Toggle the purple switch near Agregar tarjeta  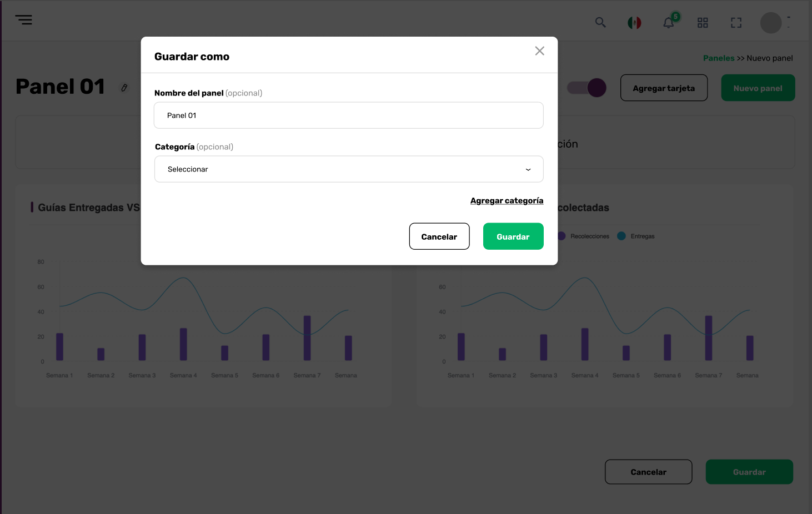point(587,88)
